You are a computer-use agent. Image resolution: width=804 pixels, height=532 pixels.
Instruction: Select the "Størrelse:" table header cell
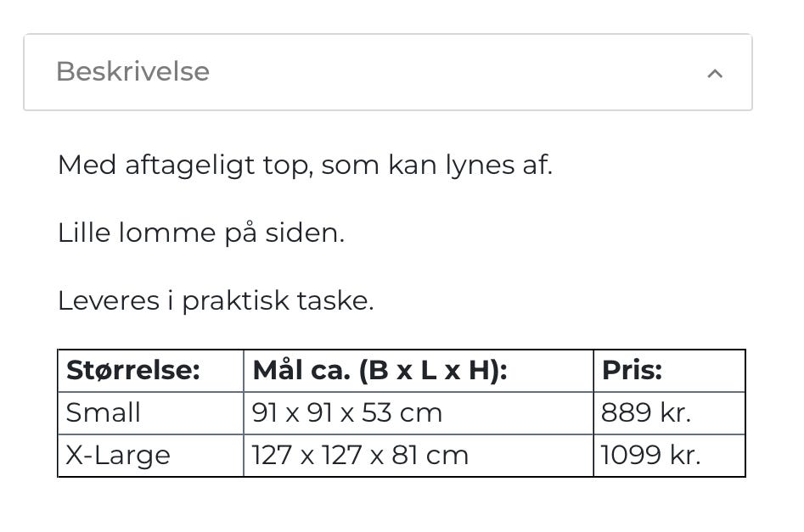coord(132,371)
